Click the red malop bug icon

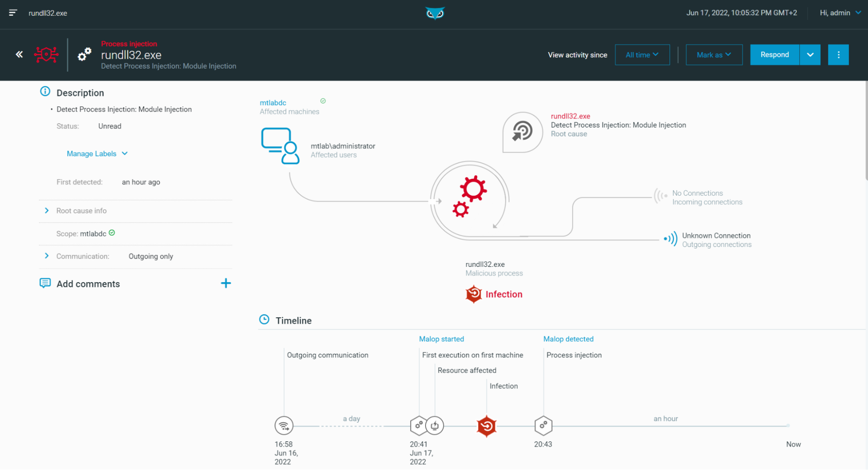point(46,54)
